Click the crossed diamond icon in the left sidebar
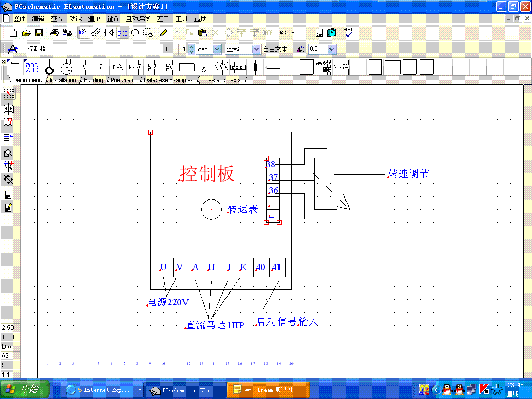The height and width of the screenshot is (399, 532). (x=8, y=179)
